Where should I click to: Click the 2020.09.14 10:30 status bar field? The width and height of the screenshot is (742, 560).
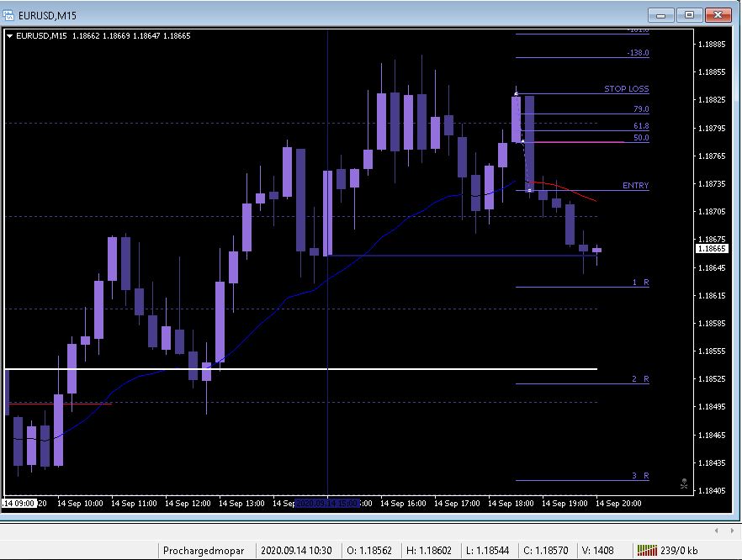pos(296,551)
